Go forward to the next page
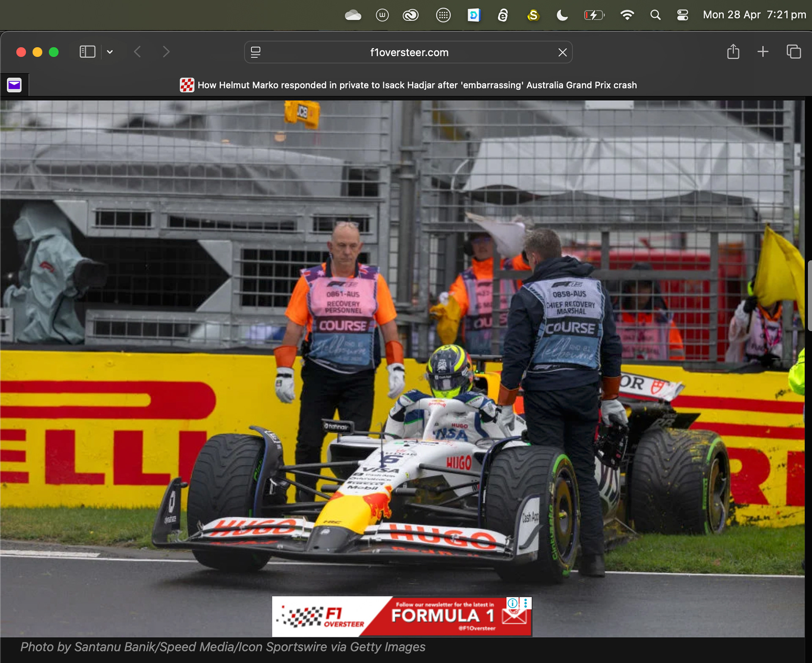The image size is (812, 663). pyautogui.click(x=166, y=52)
